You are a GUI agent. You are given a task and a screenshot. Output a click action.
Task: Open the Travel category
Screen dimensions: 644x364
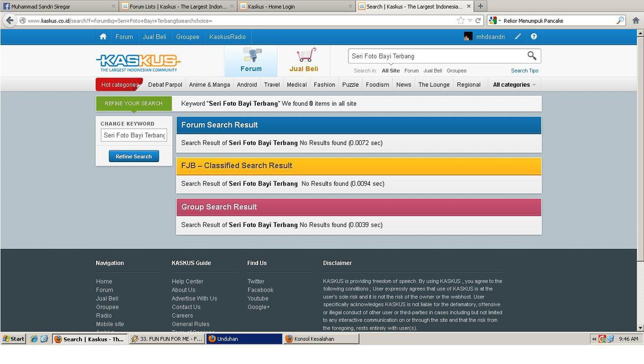pos(272,85)
